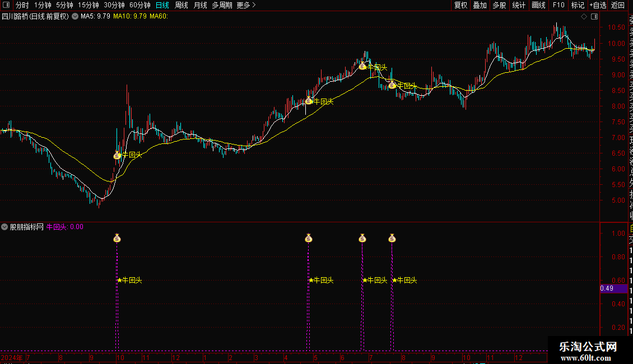Select the 60分钟 period
Image resolution: width=633 pixels, height=364 pixels.
point(139,5)
